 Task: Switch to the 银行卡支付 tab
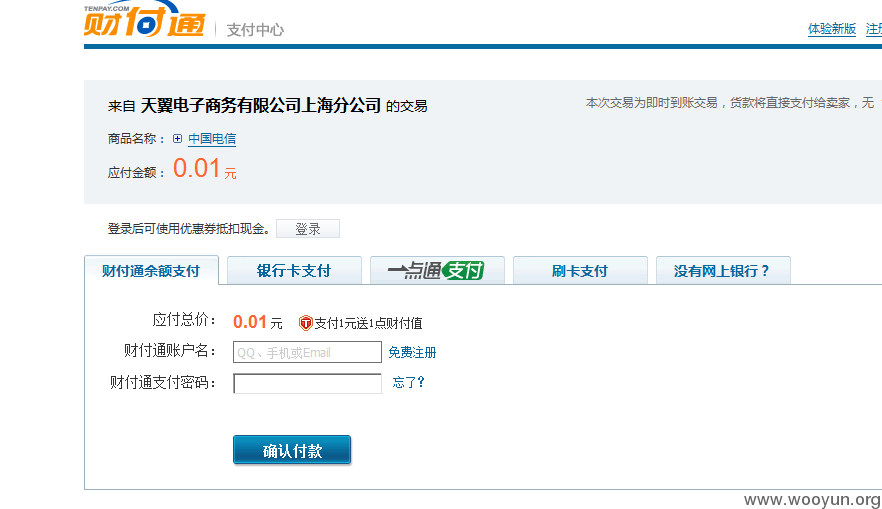[x=294, y=271]
